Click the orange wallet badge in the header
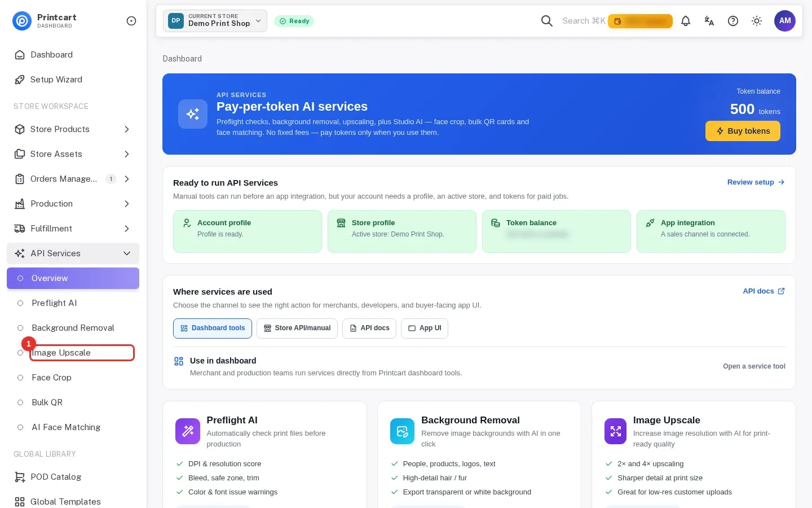The width and height of the screenshot is (812, 508). [640, 21]
